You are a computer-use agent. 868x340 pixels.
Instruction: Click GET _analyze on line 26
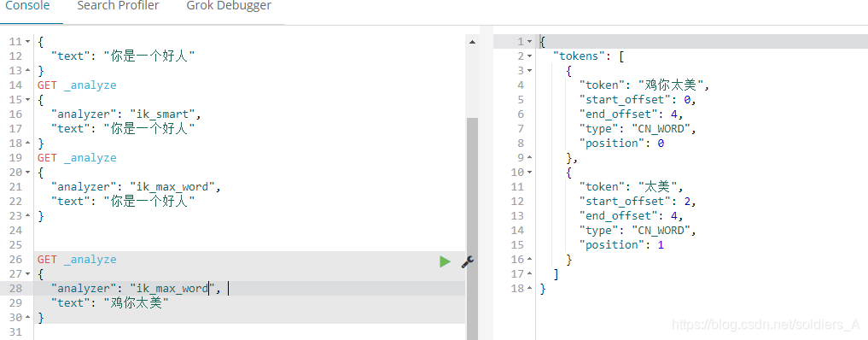[x=77, y=260]
